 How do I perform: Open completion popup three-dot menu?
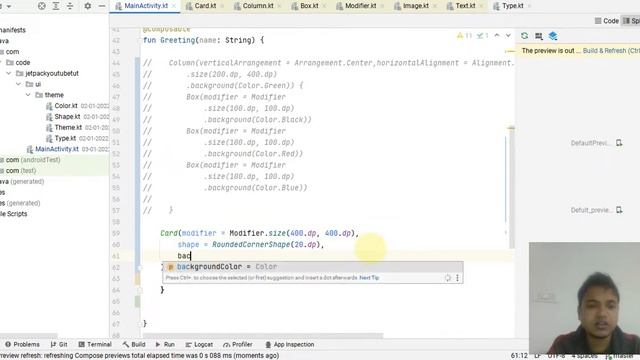(457, 278)
